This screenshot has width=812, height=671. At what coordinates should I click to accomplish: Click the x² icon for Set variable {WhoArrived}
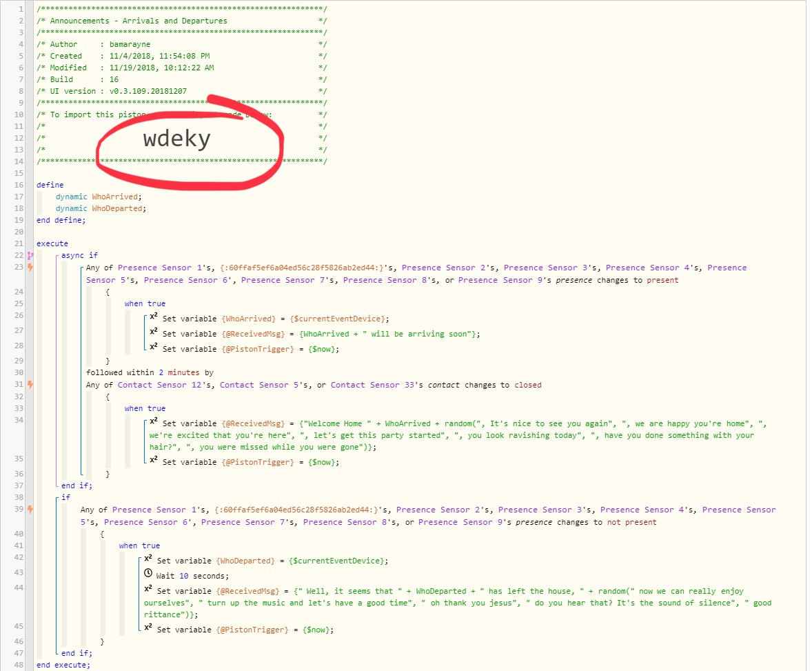[154, 317]
